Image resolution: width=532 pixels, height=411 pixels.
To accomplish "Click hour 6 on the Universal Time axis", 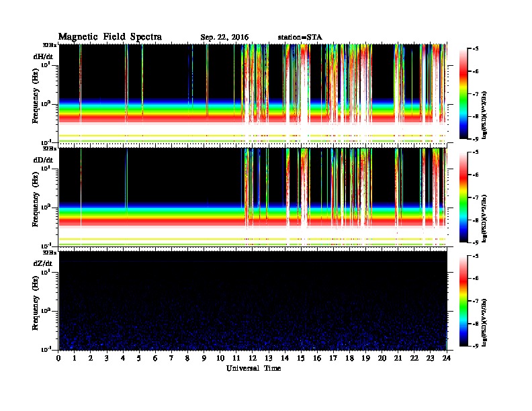I will coord(155,359).
